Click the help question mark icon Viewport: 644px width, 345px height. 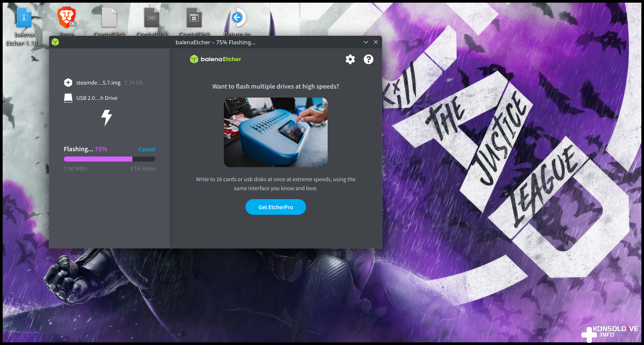point(368,59)
